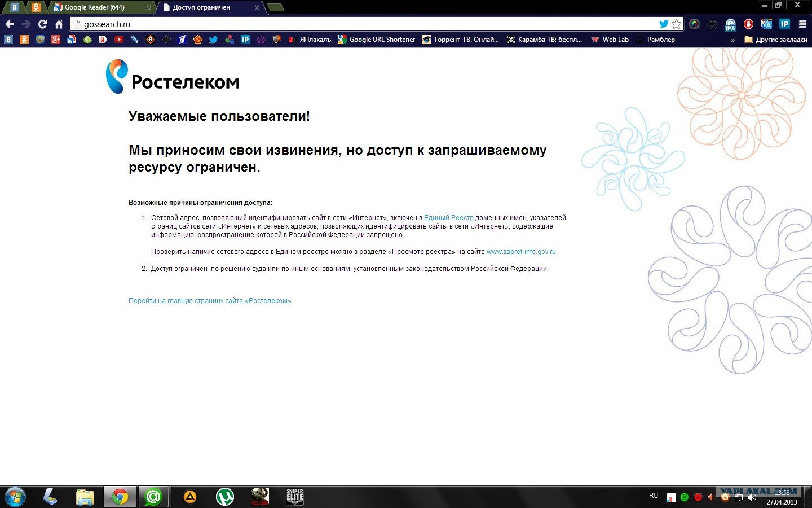Open the www.zapret-info.gov.ru link
The height and width of the screenshot is (508, 812).
(521, 252)
